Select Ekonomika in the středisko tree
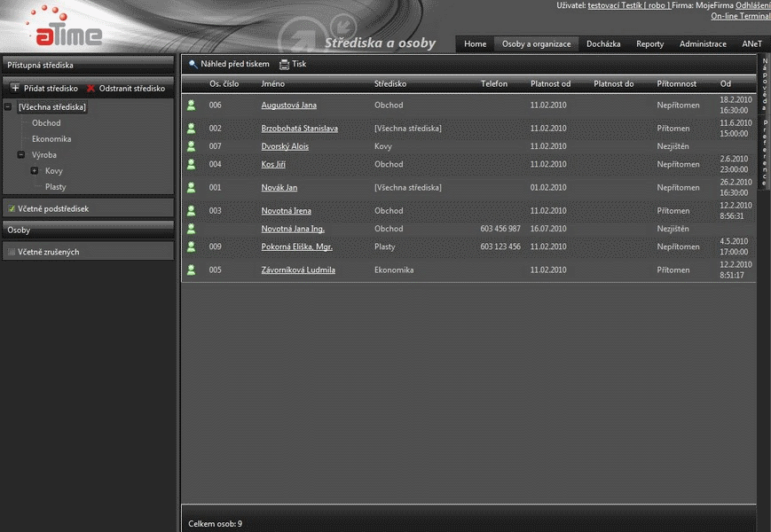 click(51, 139)
